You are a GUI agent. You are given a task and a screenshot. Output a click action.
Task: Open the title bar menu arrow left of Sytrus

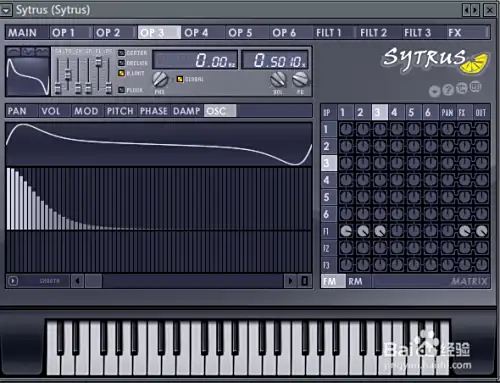tap(6, 10)
